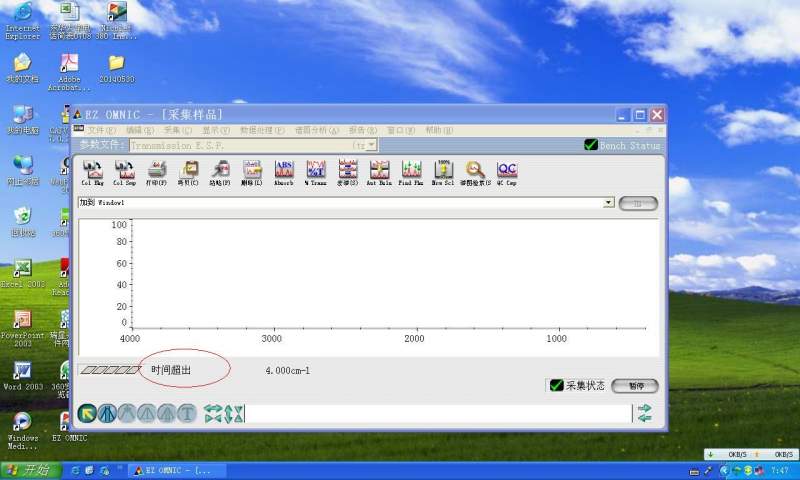The height and width of the screenshot is (480, 800).
Task: Open EZ OMNIC desktop shortcut
Action: (69, 427)
